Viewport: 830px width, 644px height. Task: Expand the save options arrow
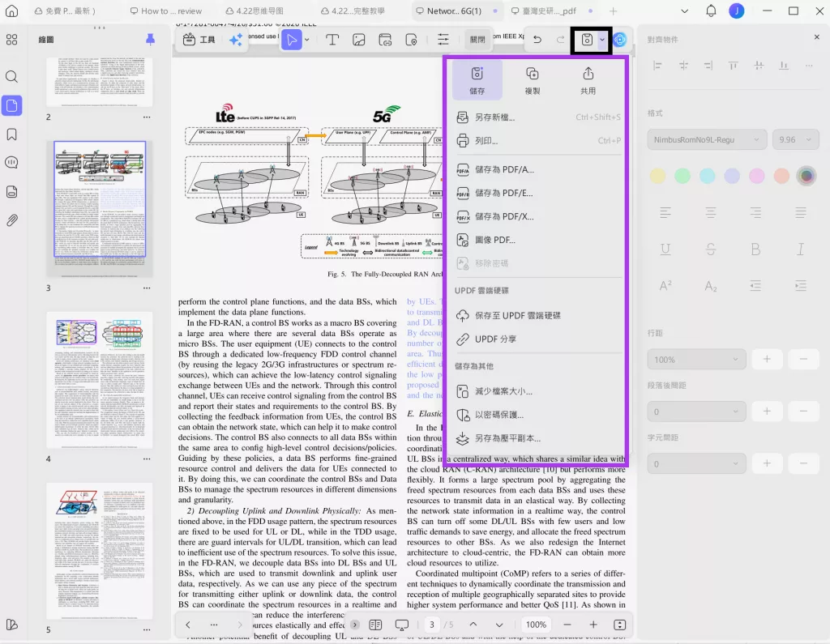[602, 40]
